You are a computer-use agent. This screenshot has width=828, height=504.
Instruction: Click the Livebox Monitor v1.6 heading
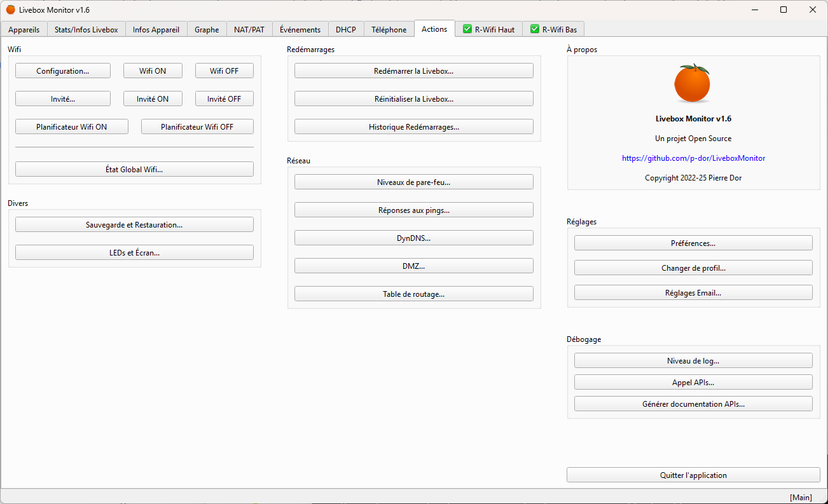(693, 118)
